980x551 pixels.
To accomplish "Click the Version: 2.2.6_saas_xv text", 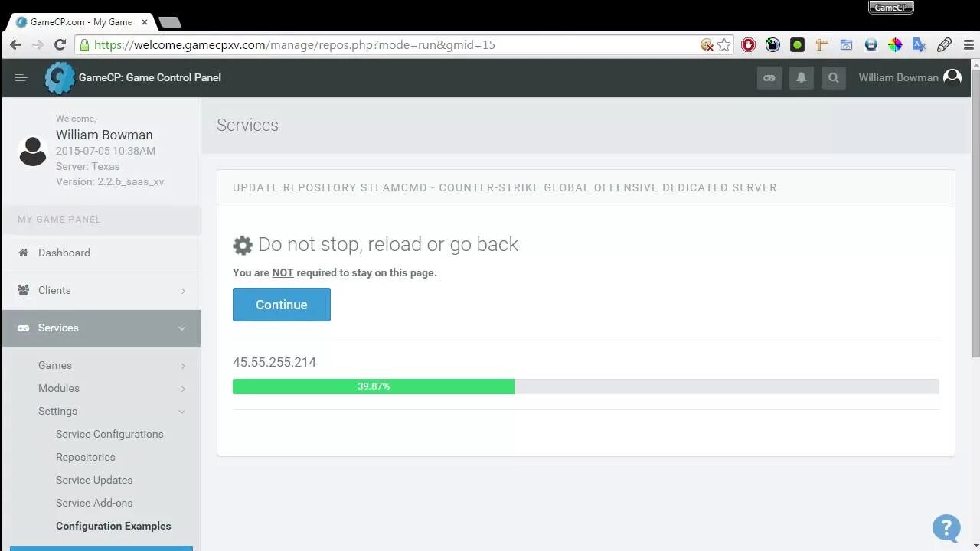I will (x=109, y=181).
